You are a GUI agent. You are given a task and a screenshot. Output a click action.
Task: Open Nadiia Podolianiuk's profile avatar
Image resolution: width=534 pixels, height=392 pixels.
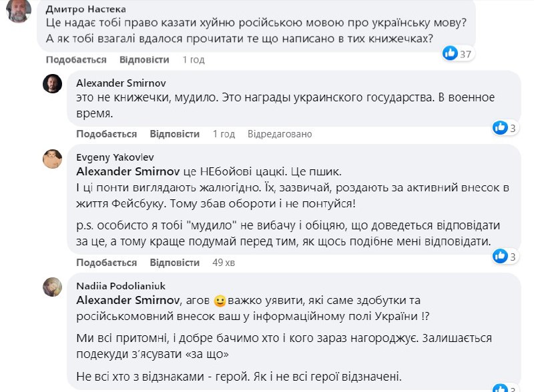tap(53, 287)
